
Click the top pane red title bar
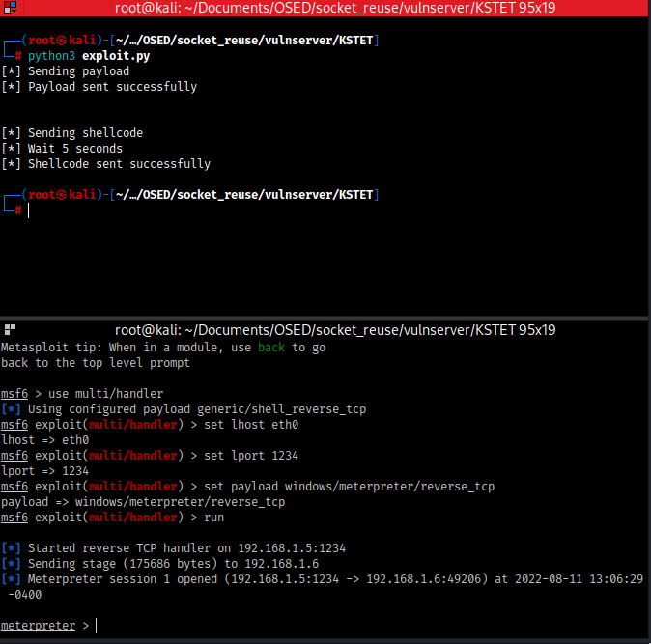[x=324, y=8]
